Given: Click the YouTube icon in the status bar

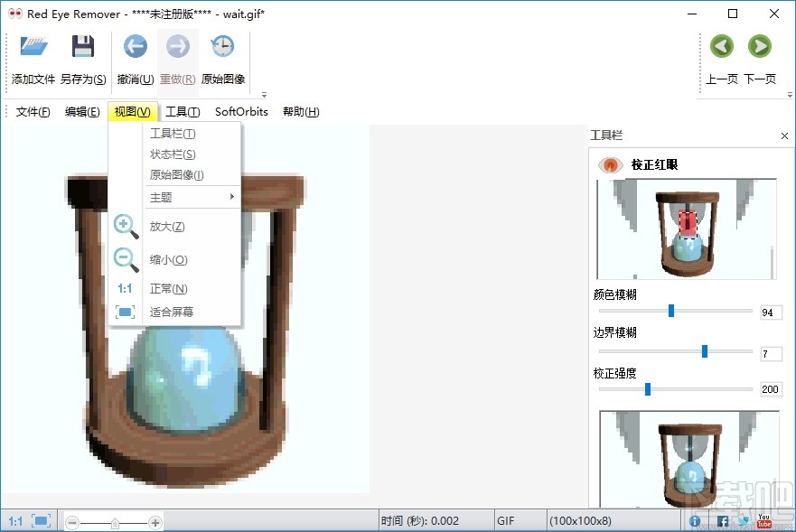Looking at the screenshot, I should click(764, 521).
